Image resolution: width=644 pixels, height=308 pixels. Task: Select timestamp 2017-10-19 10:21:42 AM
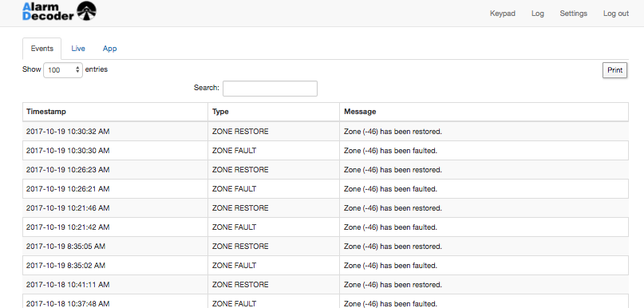tap(68, 227)
